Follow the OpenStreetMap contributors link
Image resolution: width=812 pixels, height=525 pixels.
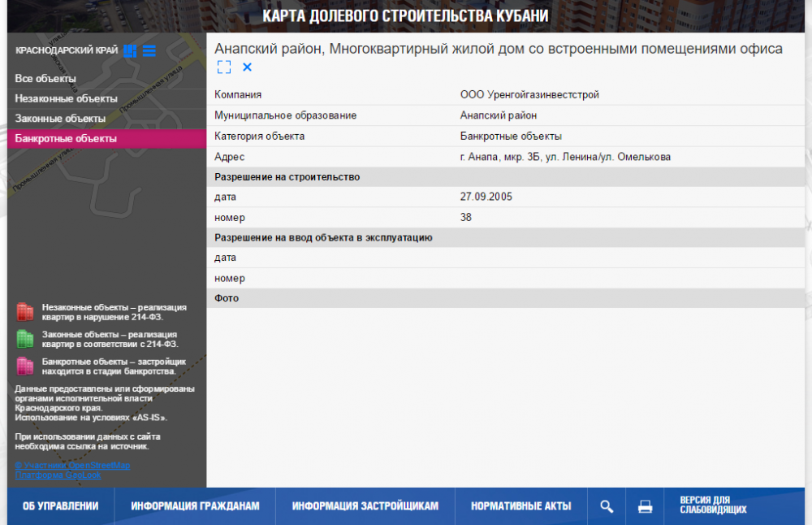click(72, 466)
